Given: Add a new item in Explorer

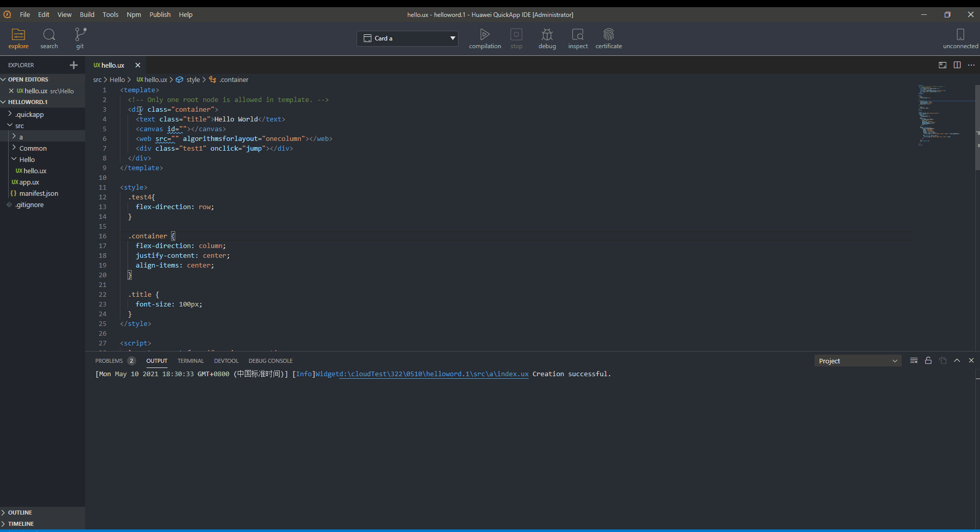Looking at the screenshot, I should (x=74, y=65).
